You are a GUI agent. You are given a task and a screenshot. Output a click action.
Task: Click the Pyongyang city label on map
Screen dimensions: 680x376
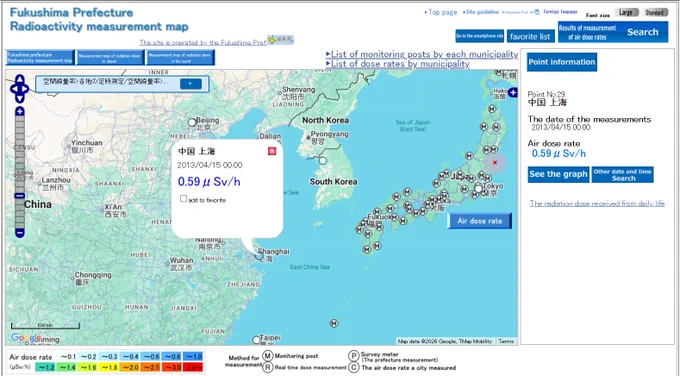click(x=330, y=134)
